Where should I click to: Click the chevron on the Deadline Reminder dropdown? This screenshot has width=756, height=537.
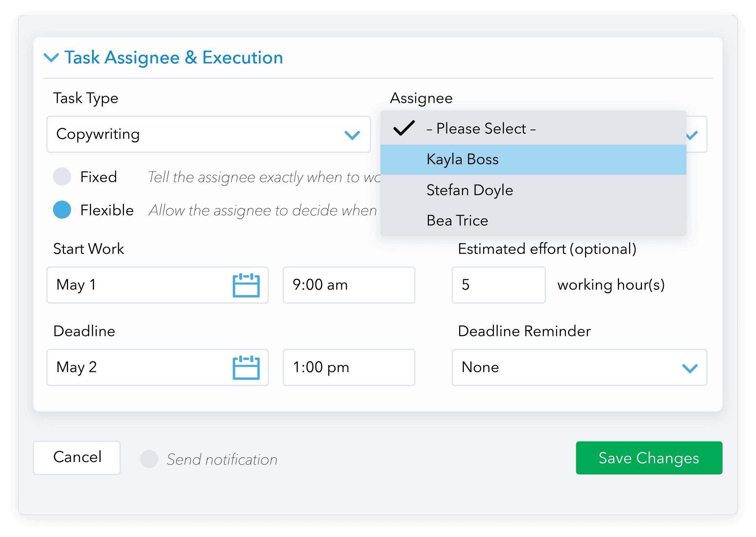click(x=690, y=367)
